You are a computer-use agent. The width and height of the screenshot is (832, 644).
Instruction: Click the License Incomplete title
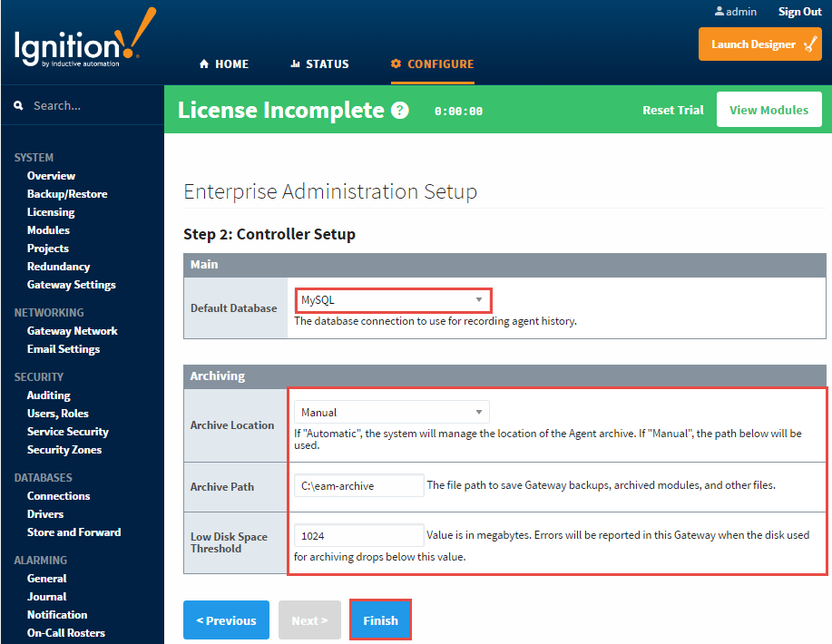(280, 111)
